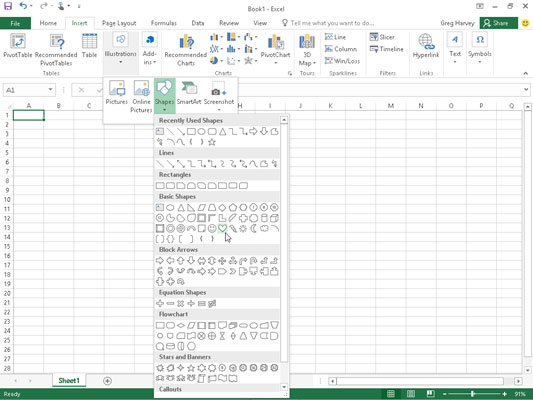Switch to Normal view in status bar
The width and height of the screenshot is (533, 400).
coord(391,394)
